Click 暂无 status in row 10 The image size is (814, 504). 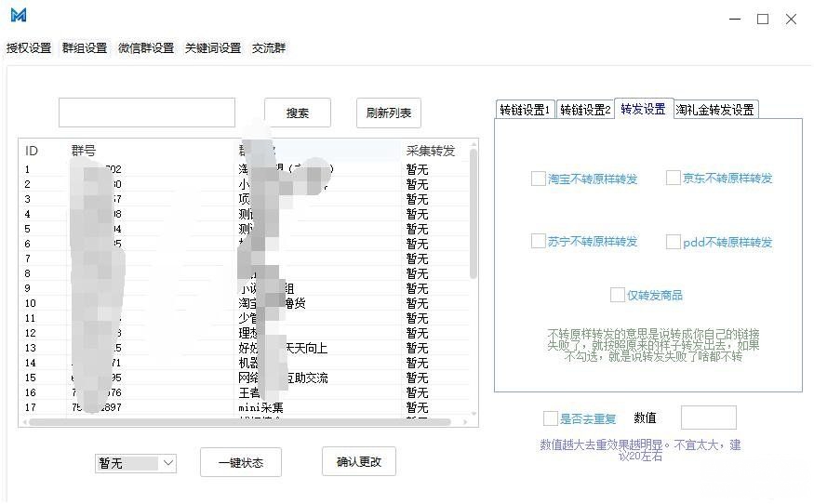pyautogui.click(x=417, y=303)
